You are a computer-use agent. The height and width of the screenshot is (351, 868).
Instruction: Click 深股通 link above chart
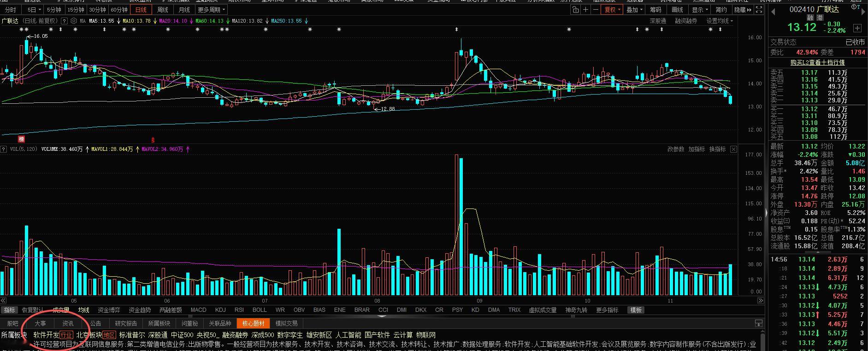click(658, 21)
